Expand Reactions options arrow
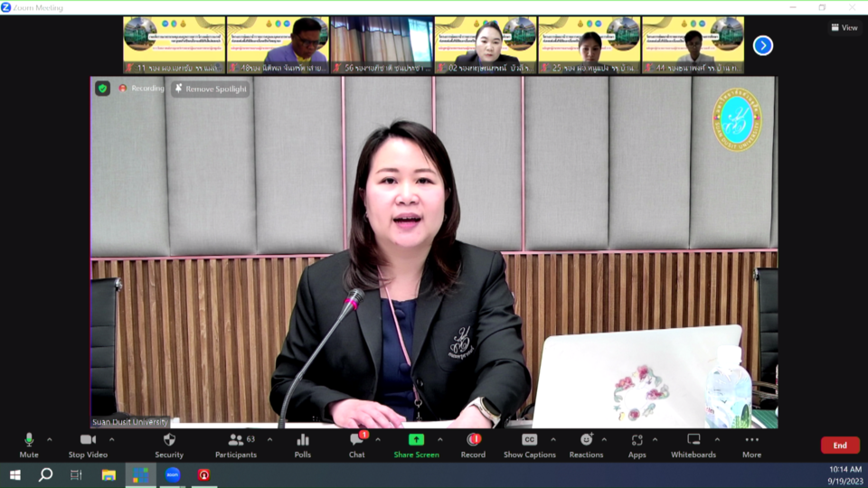 click(x=604, y=440)
